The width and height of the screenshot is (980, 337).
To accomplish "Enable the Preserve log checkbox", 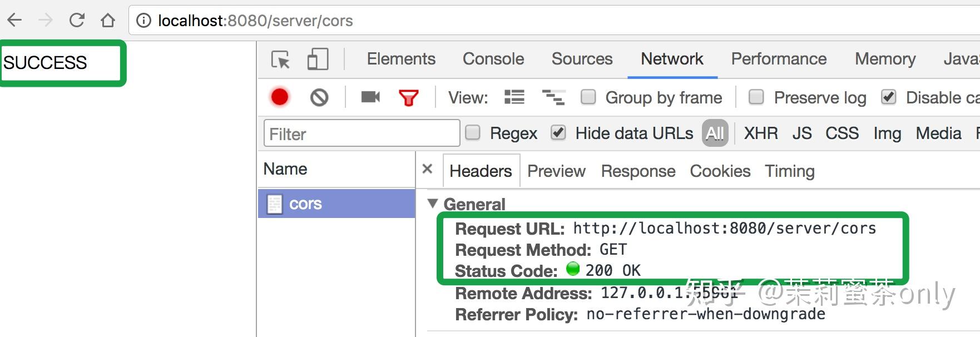I will (756, 97).
